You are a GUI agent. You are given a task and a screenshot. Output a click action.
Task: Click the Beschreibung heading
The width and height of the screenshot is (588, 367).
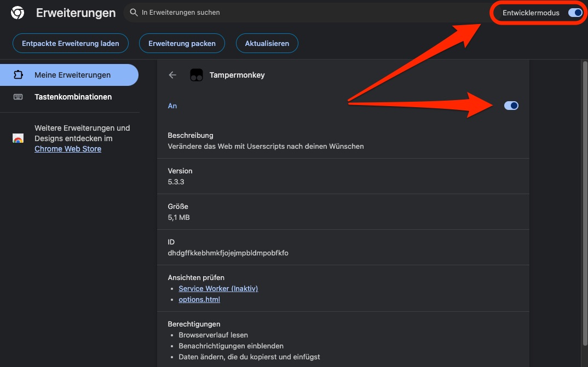click(x=191, y=136)
